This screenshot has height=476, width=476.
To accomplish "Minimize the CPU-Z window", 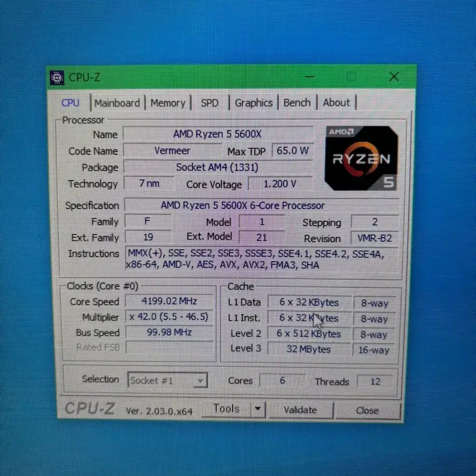I will tap(309, 77).
